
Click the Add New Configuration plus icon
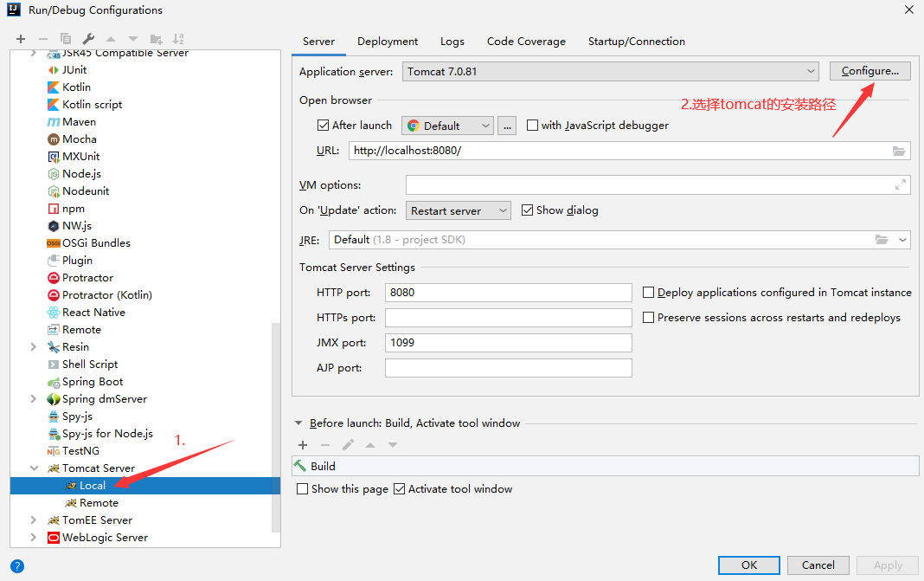(21, 39)
